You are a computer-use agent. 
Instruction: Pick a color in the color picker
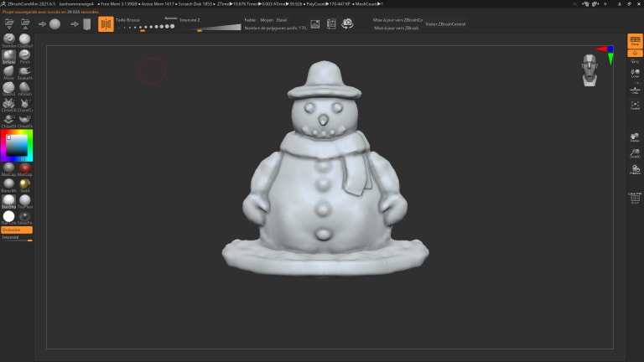pos(17,145)
